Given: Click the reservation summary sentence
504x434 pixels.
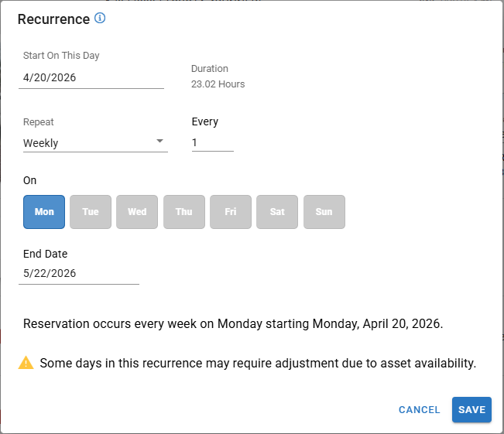Looking at the screenshot, I should click(x=233, y=324).
